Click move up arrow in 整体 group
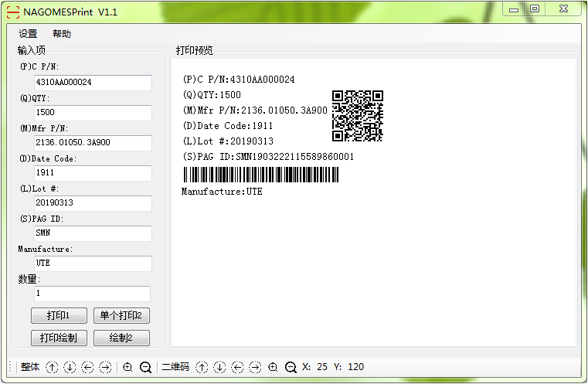This screenshot has height=384, width=588. point(52,368)
